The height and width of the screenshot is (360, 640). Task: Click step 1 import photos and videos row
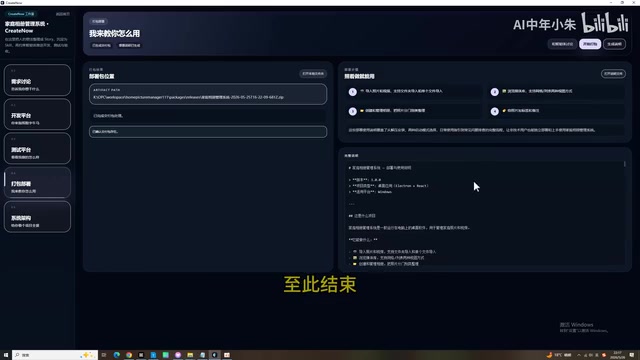tap(413, 91)
